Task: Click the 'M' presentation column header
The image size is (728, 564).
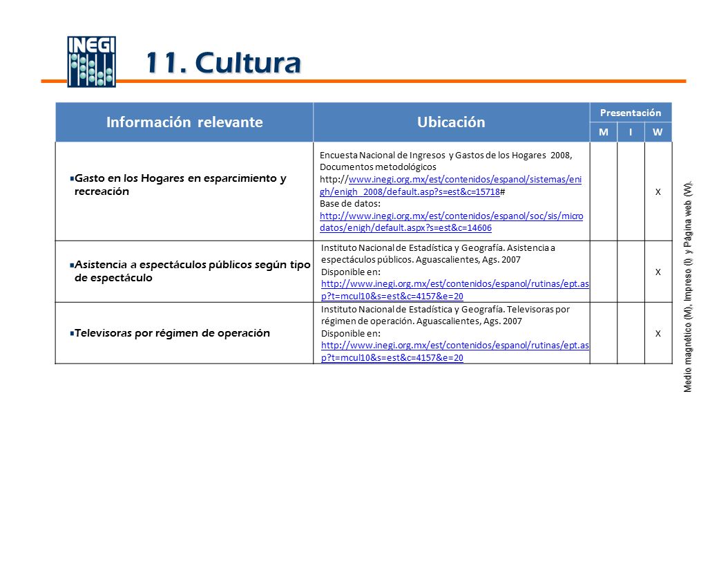Action: point(604,133)
